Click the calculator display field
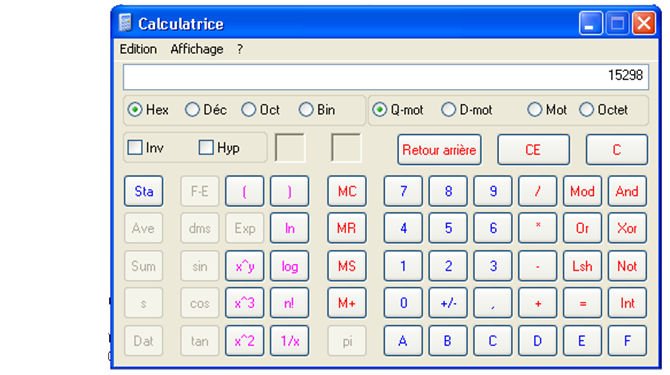 386,77
